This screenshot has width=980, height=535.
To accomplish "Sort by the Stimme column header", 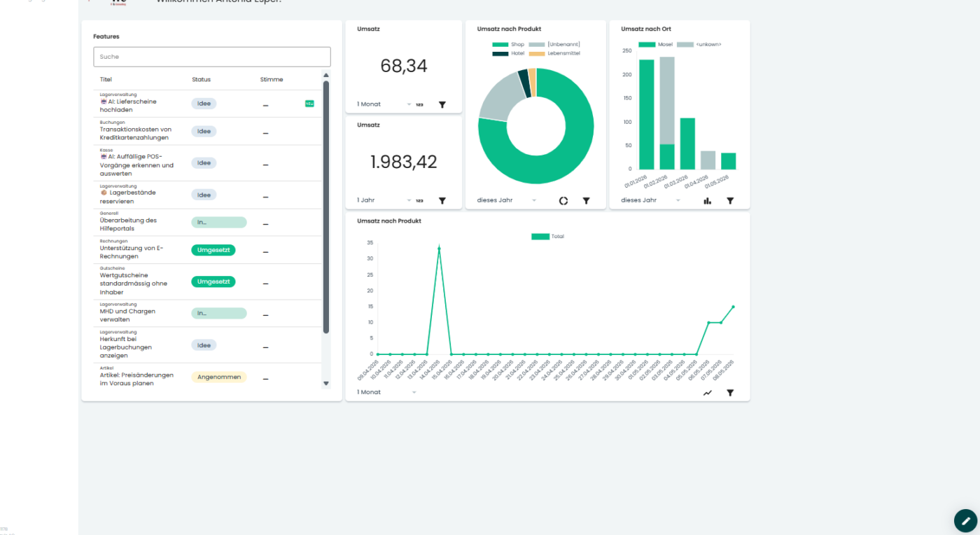I will [x=272, y=80].
